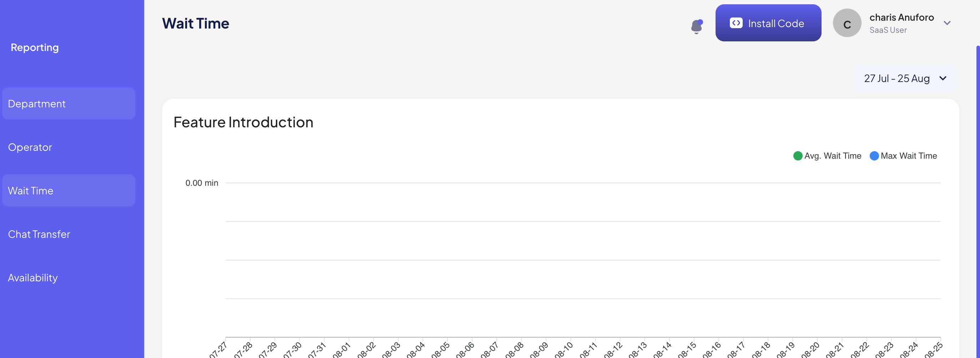Viewport: 980px width, 358px height.
Task: Open the Chat Transfer report
Action: coord(39,235)
